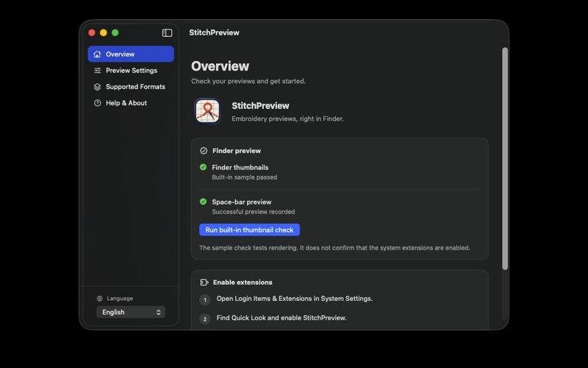The width and height of the screenshot is (588, 368).
Task: Click the step 2 number badge
Action: coord(205,319)
